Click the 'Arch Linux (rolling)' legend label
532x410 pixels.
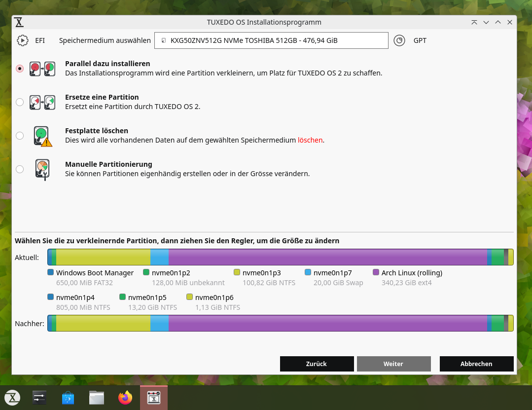[412, 273]
